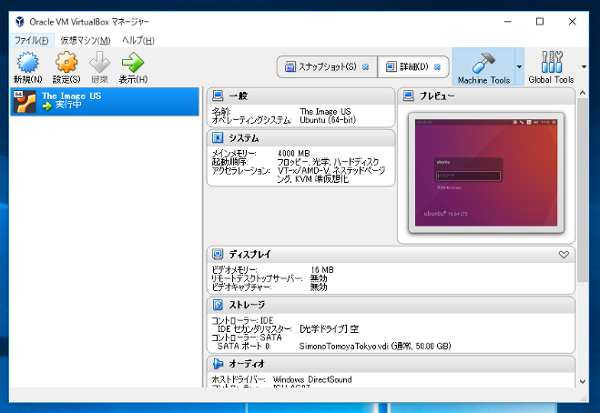Expand the Global Tools dropdown arrow
This screenshot has height=413, width=600.
584,67
